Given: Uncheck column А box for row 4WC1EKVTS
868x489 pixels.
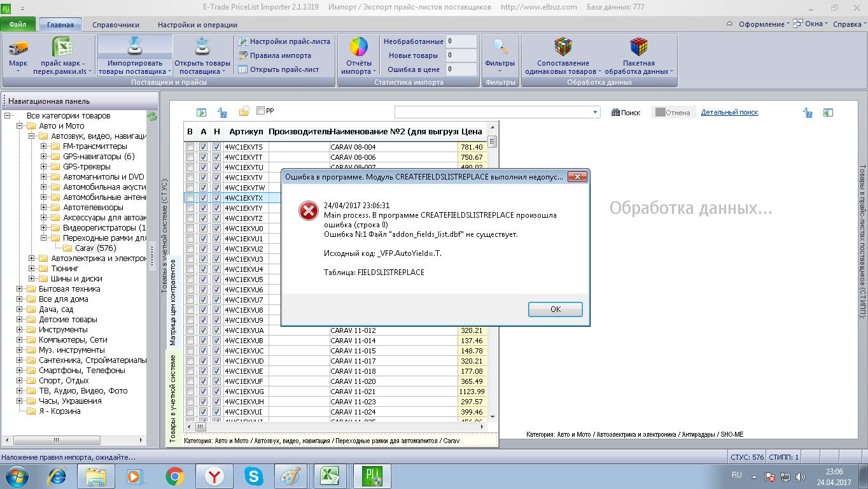Looking at the screenshot, I should click(203, 147).
